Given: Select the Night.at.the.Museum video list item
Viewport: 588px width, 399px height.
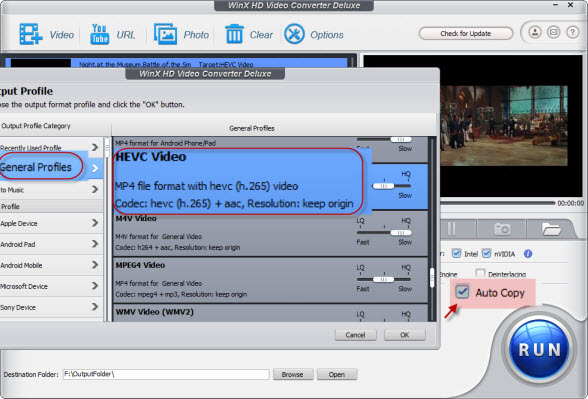Looking at the screenshot, I should [x=176, y=63].
